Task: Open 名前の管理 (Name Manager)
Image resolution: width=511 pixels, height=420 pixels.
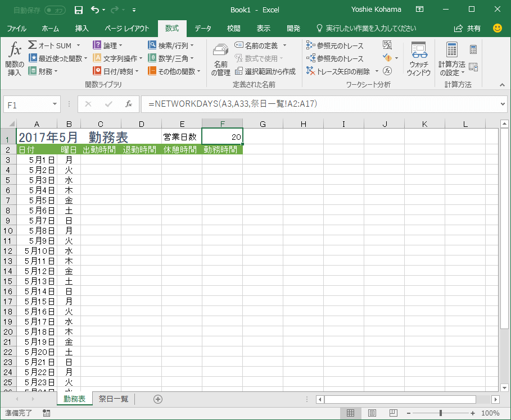Action: click(221, 58)
